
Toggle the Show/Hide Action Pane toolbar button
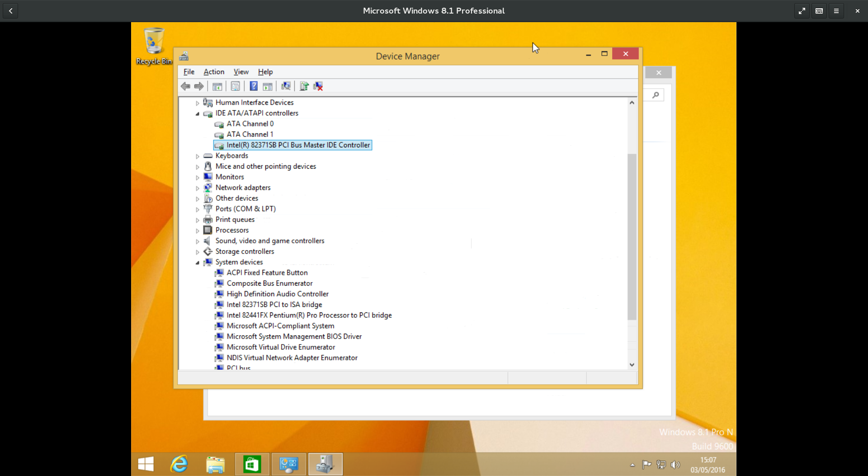click(268, 86)
